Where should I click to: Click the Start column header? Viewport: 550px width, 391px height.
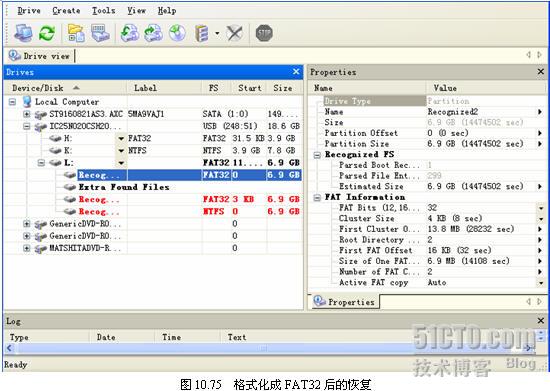click(x=248, y=88)
